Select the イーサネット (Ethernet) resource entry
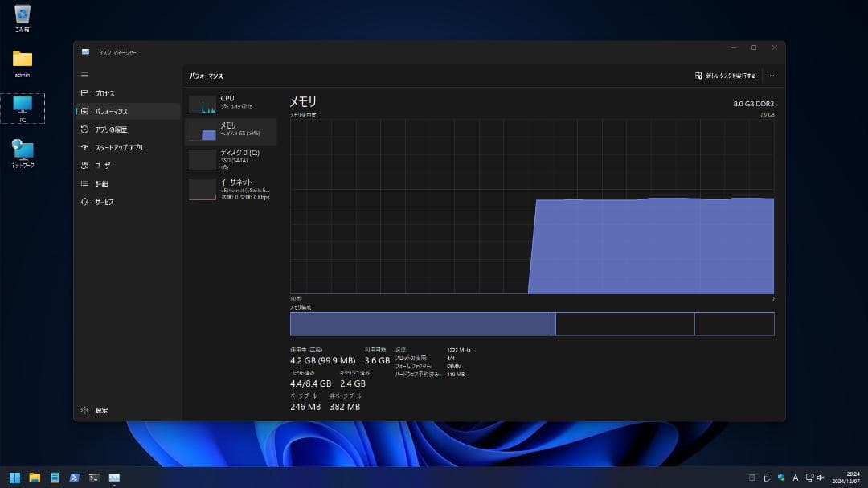The image size is (868, 488). 231,188
